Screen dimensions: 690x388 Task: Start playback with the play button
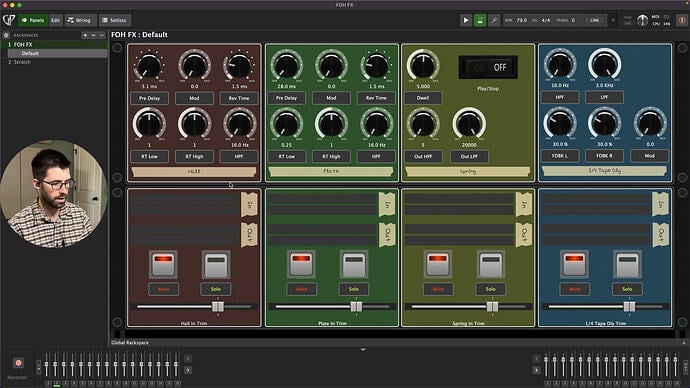pos(466,20)
